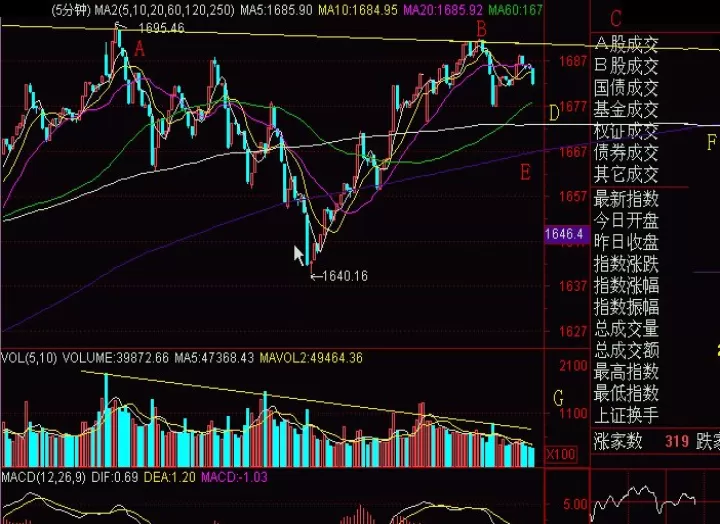Click the 指数振幅 row

pyautogui.click(x=626, y=307)
